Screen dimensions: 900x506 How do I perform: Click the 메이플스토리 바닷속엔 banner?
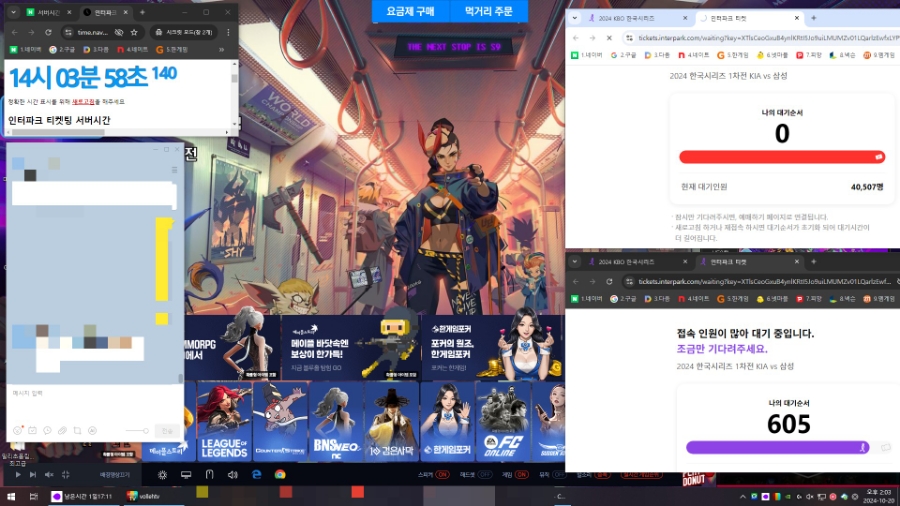pyautogui.click(x=351, y=347)
